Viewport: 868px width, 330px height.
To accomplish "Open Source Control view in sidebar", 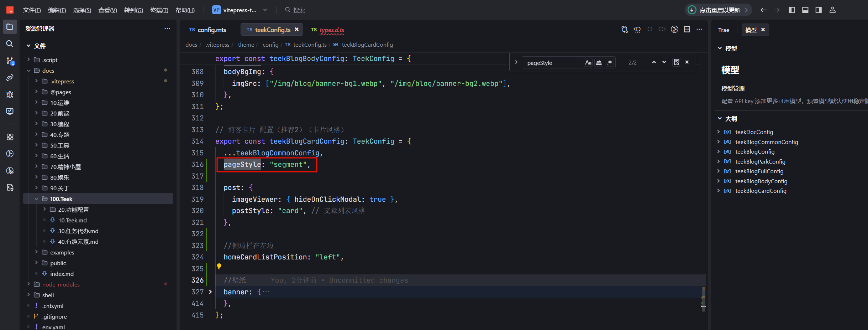I will [x=10, y=61].
